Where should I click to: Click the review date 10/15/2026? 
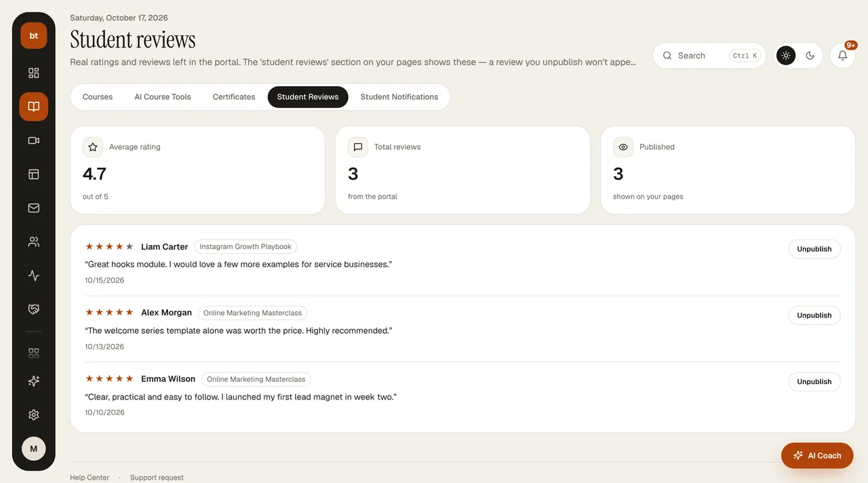(104, 280)
